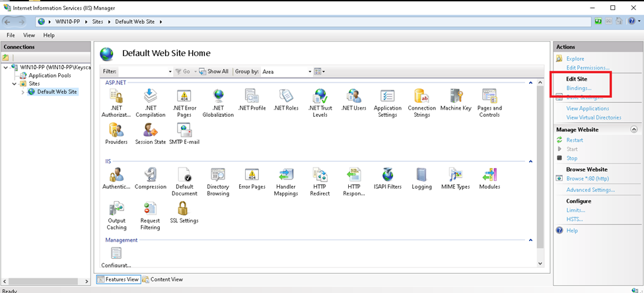This screenshot has width=644, height=293.
Task: Open the .NET Error Pages icon
Action: coord(184,98)
